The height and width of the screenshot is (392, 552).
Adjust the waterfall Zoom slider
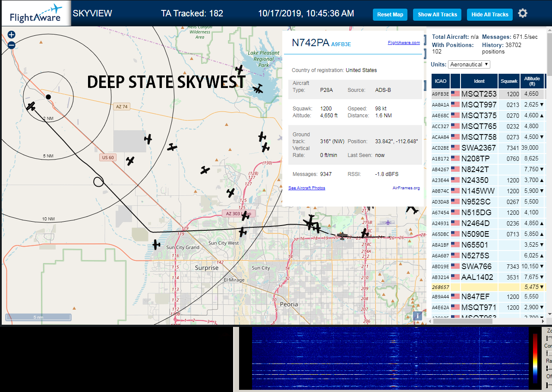tap(549, 339)
